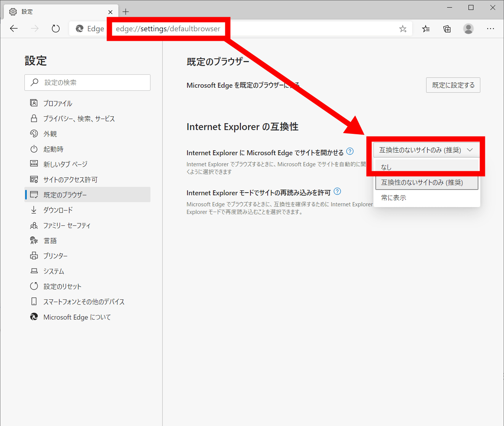Click the language icon beside 言語
504x426 pixels.
click(x=34, y=240)
